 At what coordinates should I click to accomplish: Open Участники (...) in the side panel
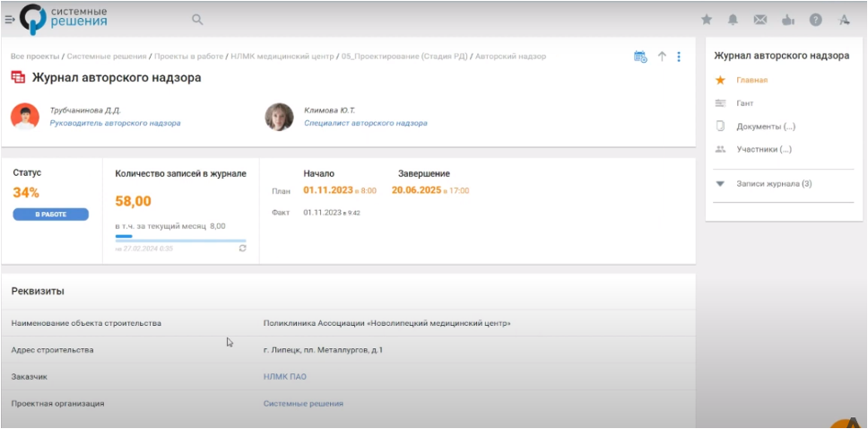point(764,149)
